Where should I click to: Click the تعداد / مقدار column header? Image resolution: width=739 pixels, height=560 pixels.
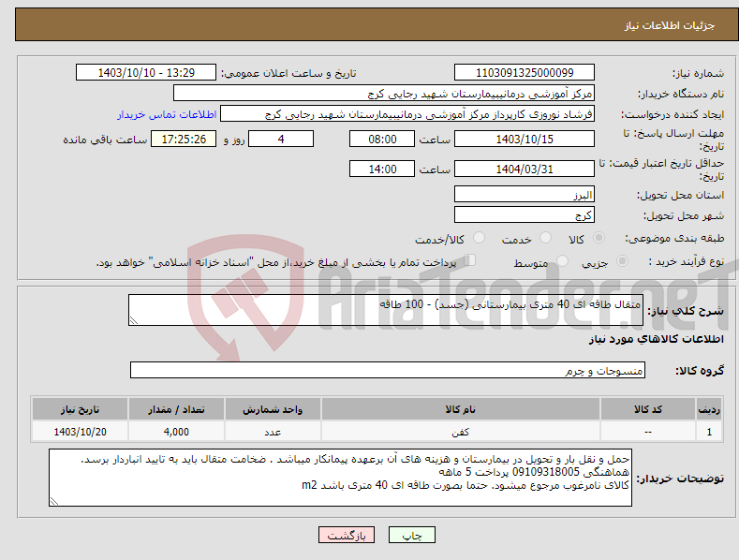pos(176,409)
